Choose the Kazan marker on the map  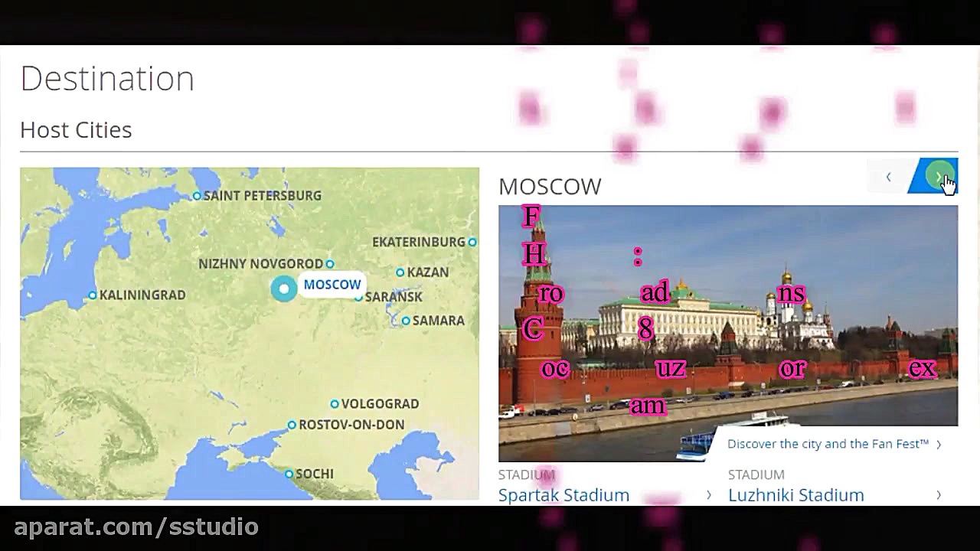[400, 272]
